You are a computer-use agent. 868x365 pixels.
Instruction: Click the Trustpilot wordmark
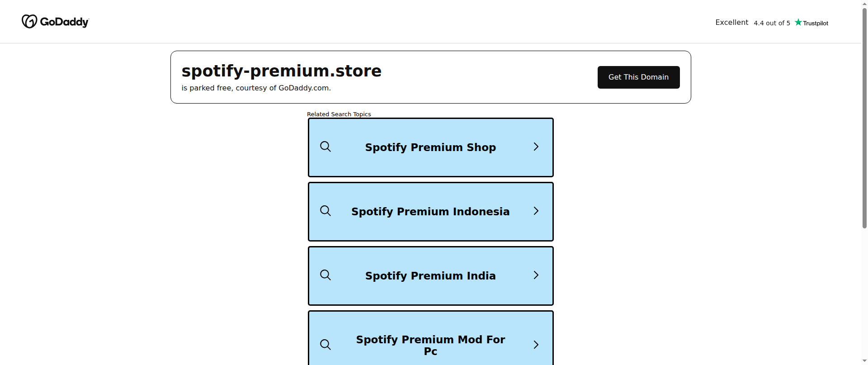(x=816, y=23)
